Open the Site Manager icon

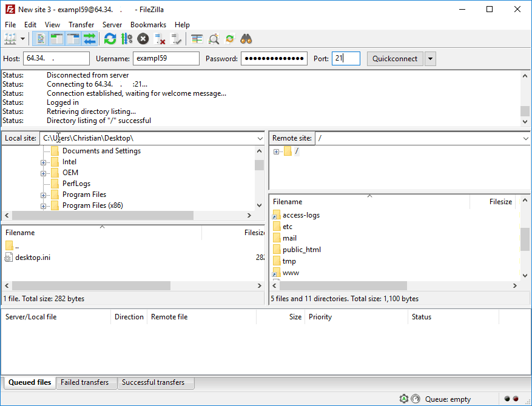click(x=10, y=39)
